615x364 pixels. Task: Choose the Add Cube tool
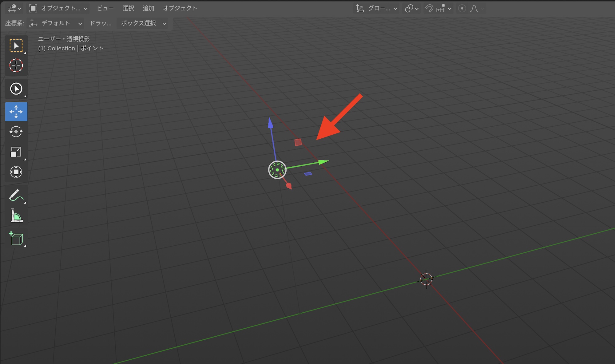(x=16, y=239)
